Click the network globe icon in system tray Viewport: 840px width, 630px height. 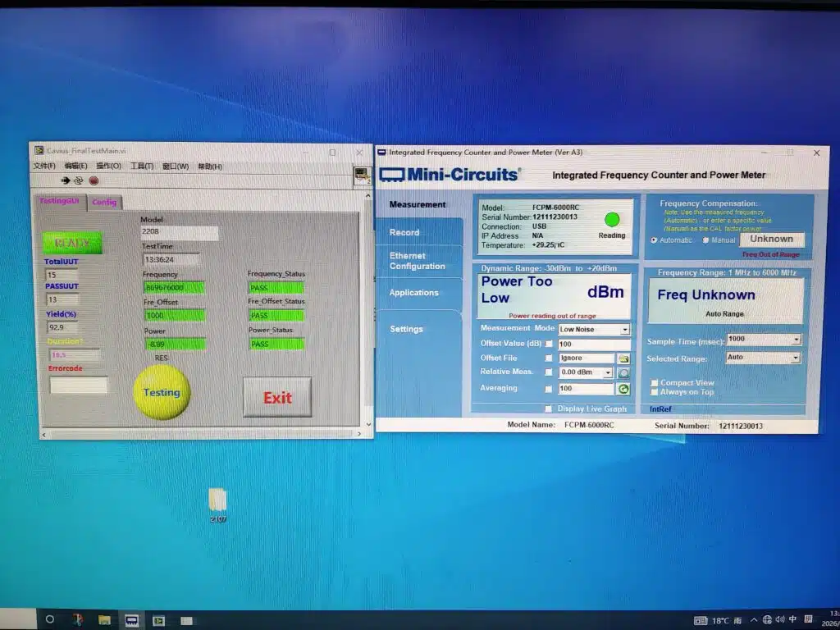coord(767,619)
